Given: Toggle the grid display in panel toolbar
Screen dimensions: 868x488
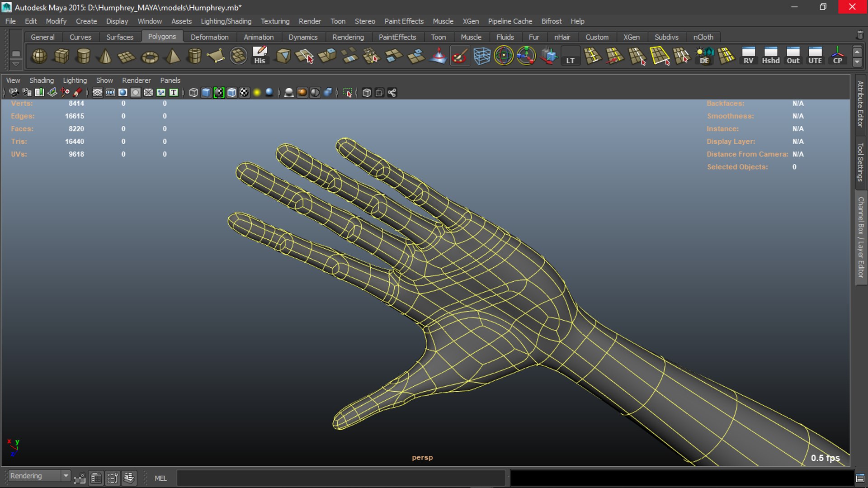Looking at the screenshot, I should click(x=97, y=93).
